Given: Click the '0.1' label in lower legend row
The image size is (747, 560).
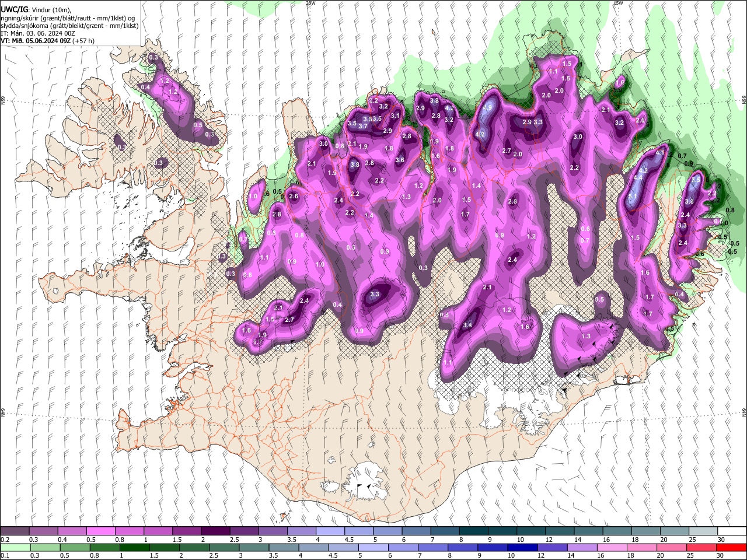Looking at the screenshot, I should click(x=5, y=555).
